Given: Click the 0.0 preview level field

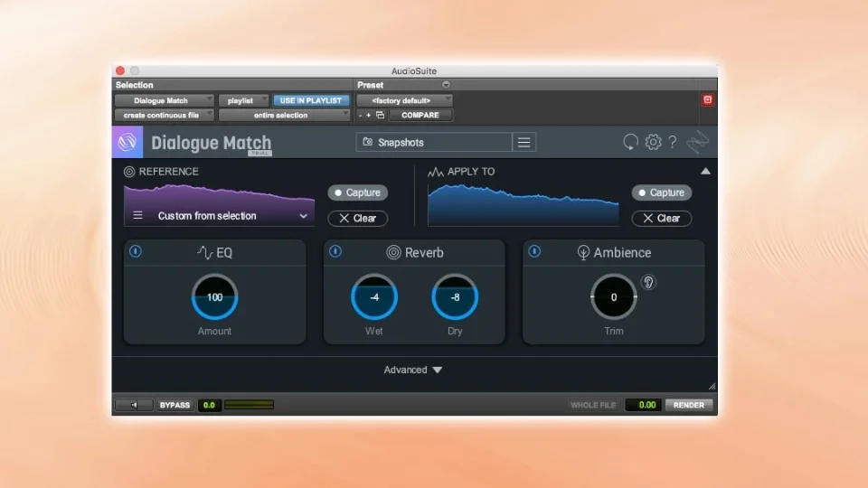Looking at the screenshot, I should pos(209,405).
